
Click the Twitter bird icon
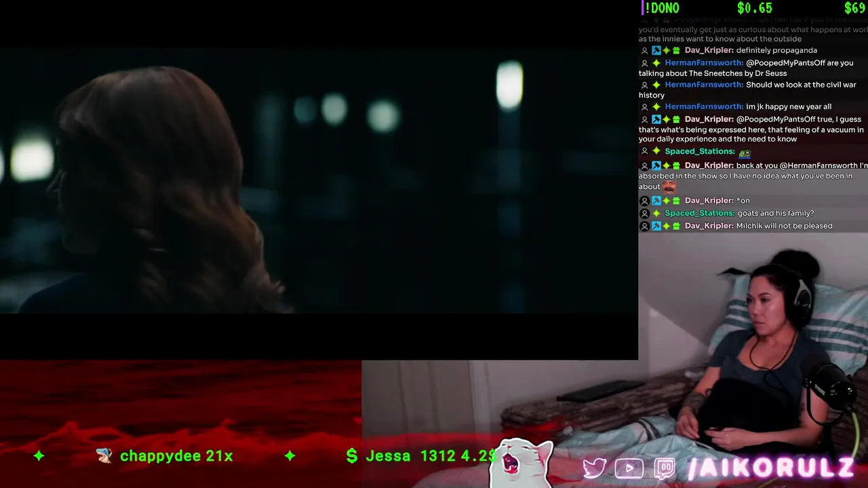pos(595,468)
